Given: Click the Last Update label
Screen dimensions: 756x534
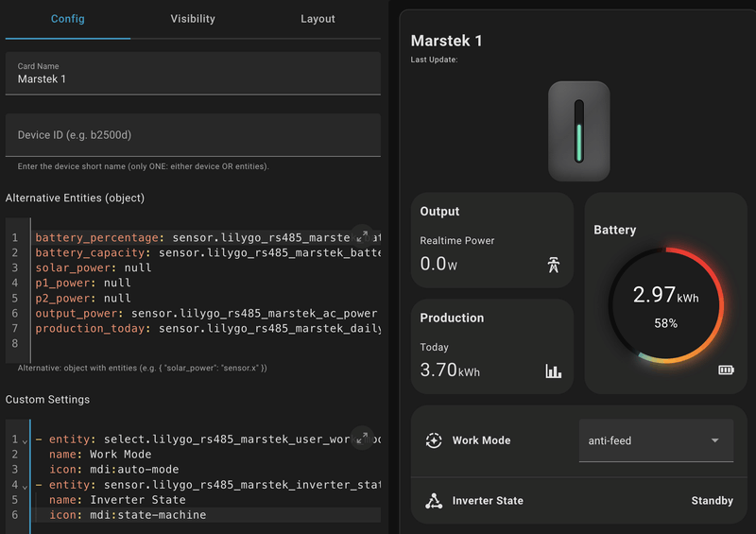Looking at the screenshot, I should point(434,60).
